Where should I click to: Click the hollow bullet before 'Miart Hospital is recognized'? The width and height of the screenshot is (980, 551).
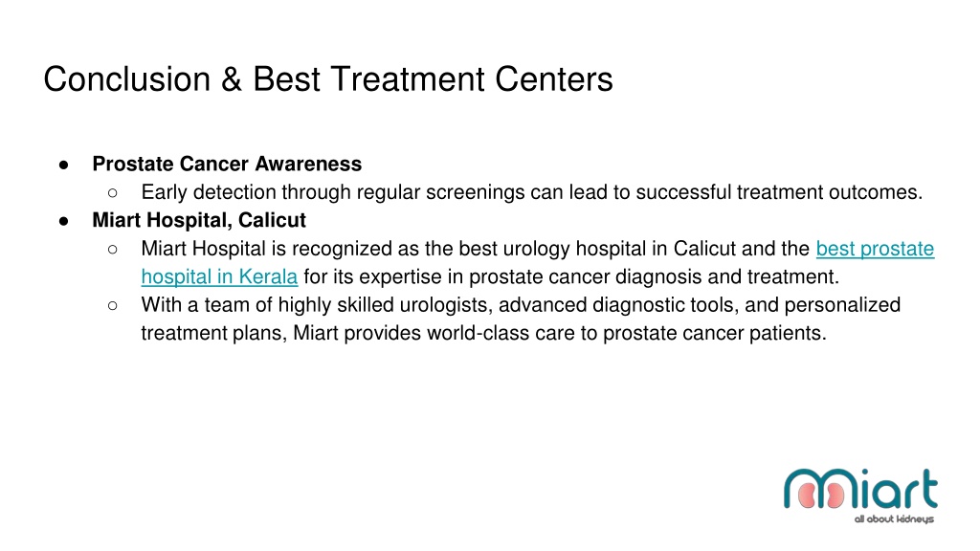(113, 250)
